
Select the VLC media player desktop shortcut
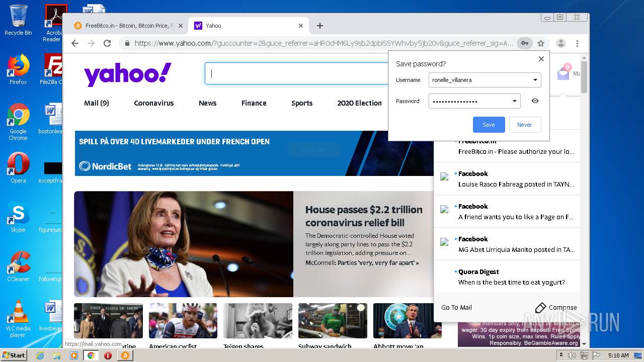pos(18,319)
